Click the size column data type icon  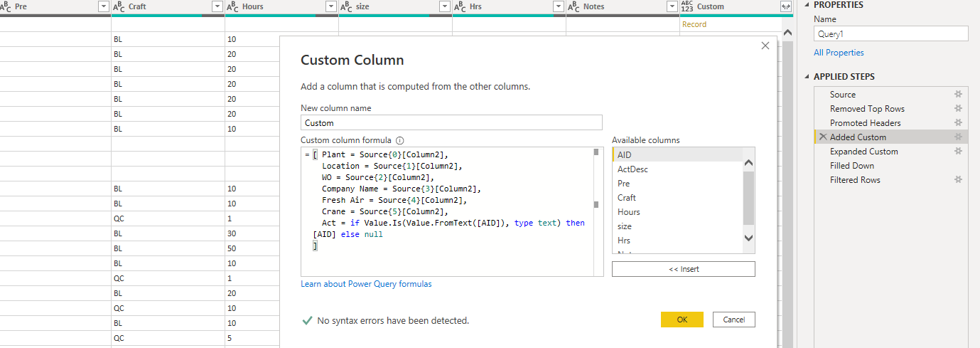[346, 6]
